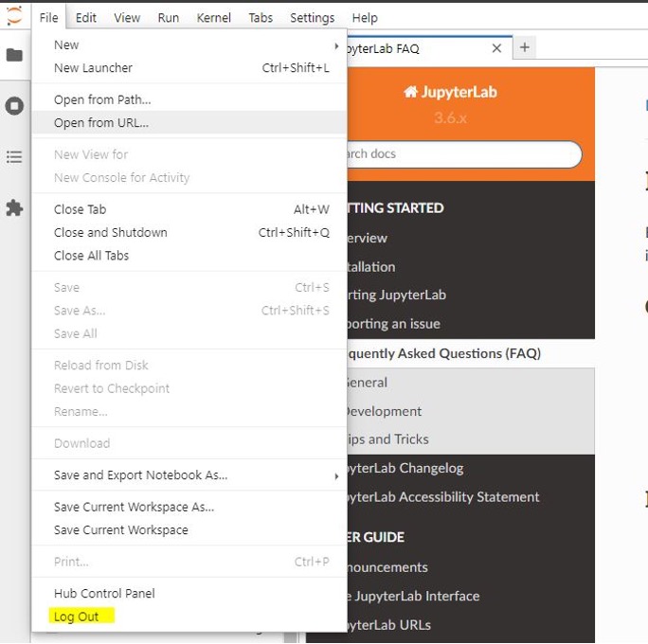Choose Close and Shutdown
This screenshot has width=648, height=644.
click(189, 233)
